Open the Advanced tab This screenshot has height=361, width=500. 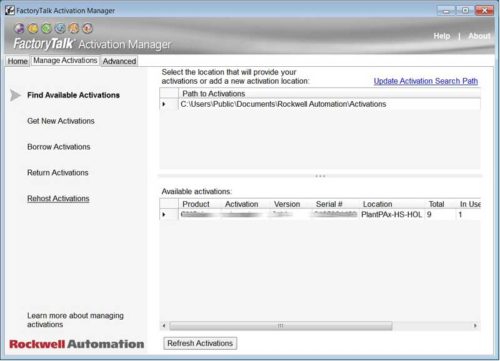pos(119,61)
